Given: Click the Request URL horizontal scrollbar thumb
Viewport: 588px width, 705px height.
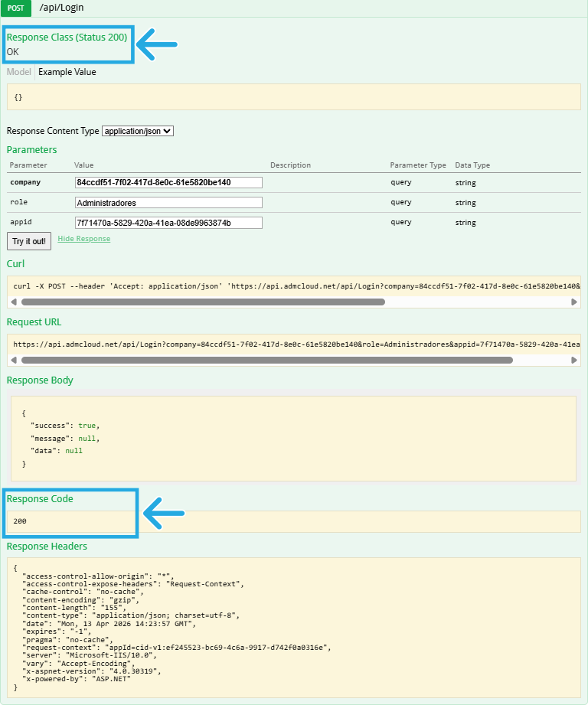Looking at the screenshot, I should tap(266, 360).
